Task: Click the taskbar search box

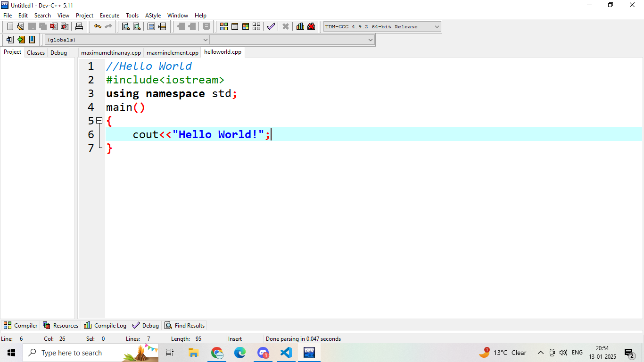Action: (x=91, y=353)
